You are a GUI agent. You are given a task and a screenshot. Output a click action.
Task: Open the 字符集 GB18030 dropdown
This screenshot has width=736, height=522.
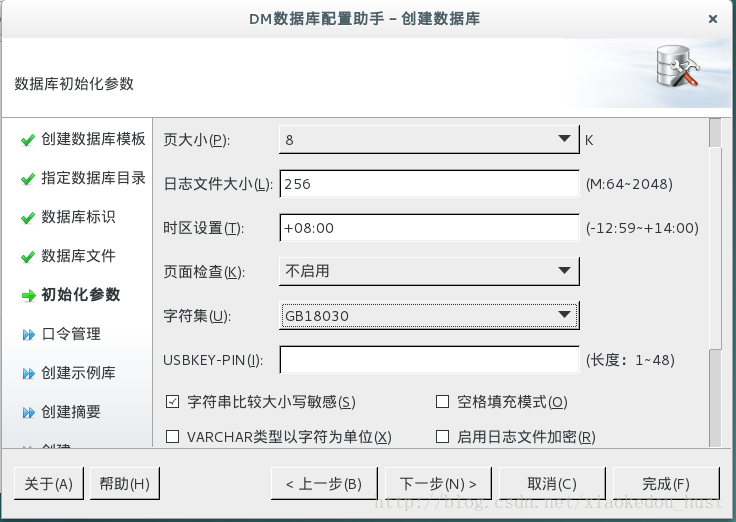pyautogui.click(x=429, y=315)
